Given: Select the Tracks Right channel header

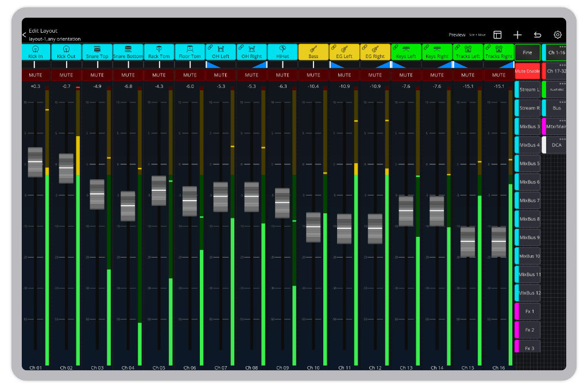Looking at the screenshot, I should click(498, 52).
